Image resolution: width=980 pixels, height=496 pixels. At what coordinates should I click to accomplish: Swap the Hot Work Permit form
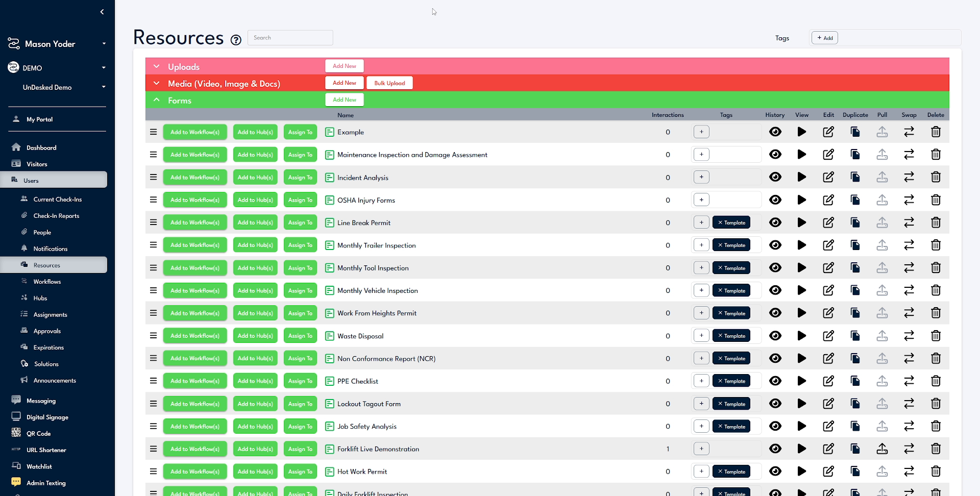point(909,471)
